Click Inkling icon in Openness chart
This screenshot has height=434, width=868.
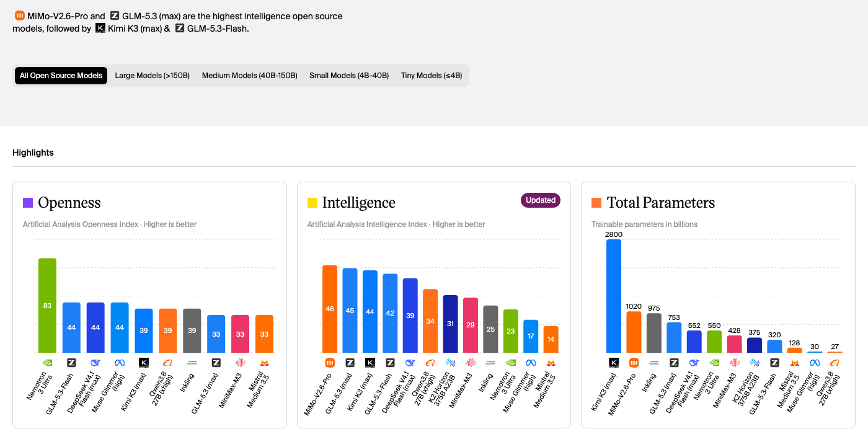tap(192, 363)
